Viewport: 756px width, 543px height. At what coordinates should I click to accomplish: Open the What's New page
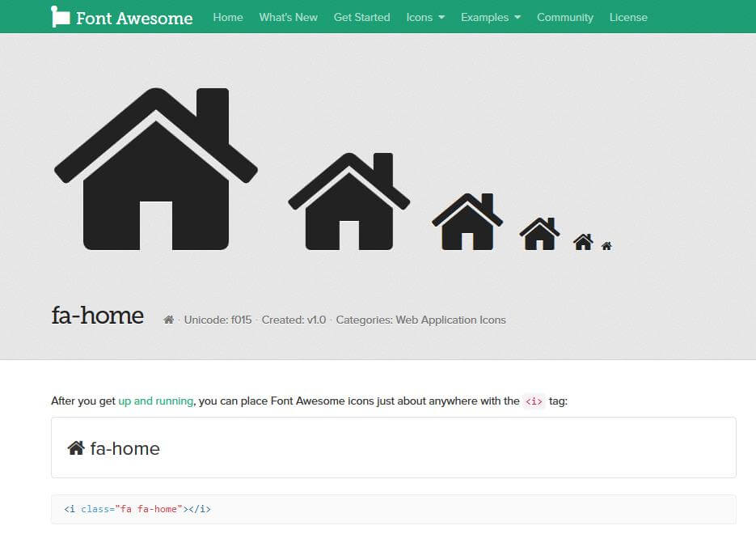[288, 17]
